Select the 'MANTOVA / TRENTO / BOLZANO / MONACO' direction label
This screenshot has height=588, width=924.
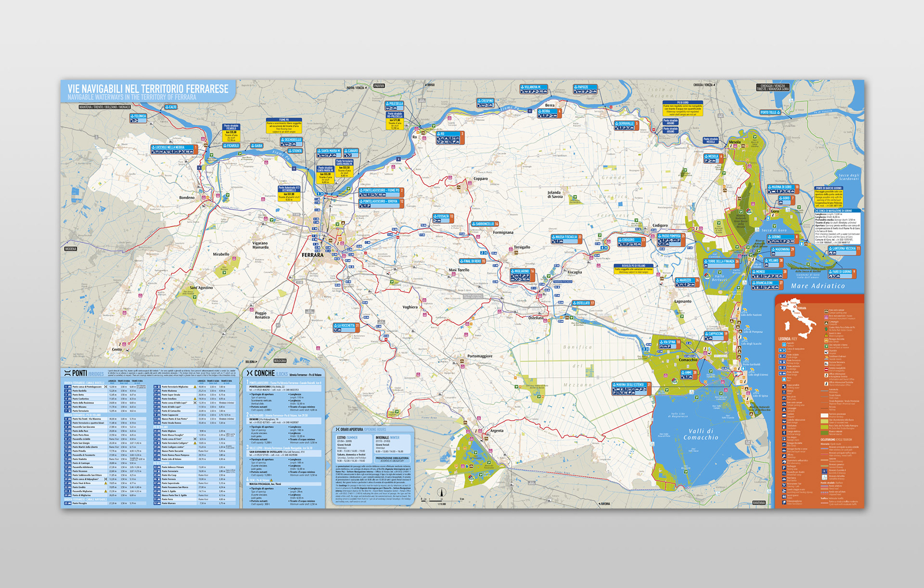[x=104, y=107]
